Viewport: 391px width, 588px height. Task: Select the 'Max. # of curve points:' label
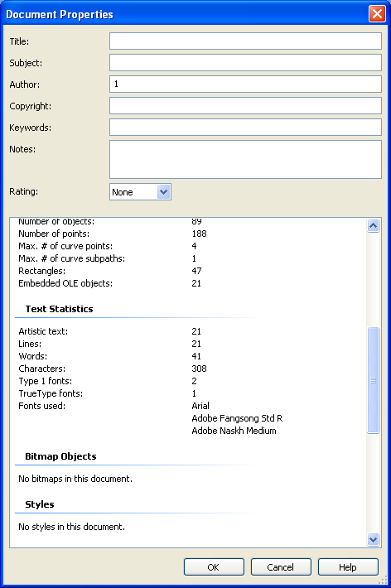(65, 246)
